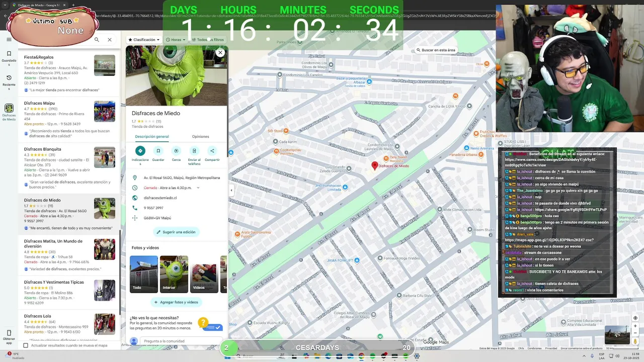Open Privacidad footer link
Screen dimensions: 644x362
[x=551, y=348]
